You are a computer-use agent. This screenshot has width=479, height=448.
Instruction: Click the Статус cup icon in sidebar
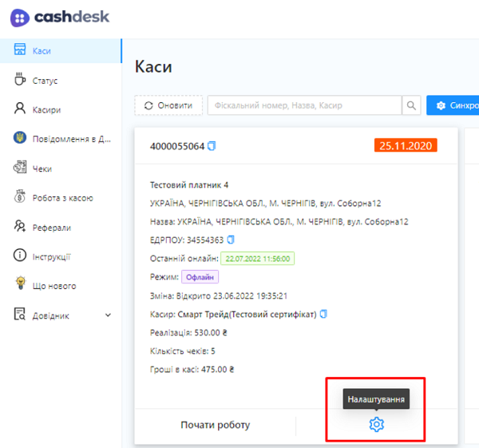pos(21,80)
